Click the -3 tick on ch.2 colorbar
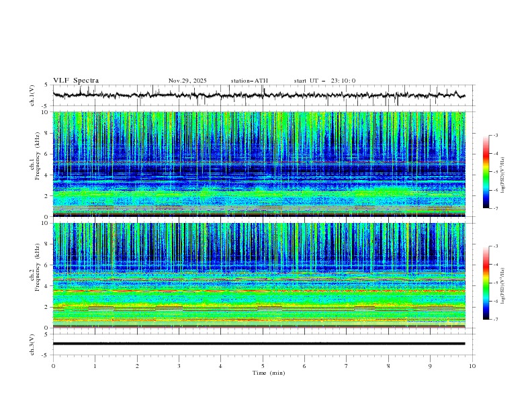Image resolution: width=532 pixels, height=411 pixels. click(x=496, y=247)
